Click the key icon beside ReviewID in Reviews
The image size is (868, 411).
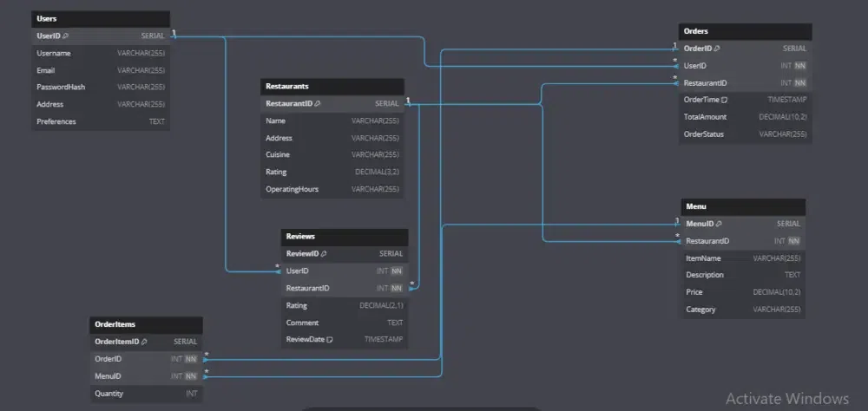[324, 254]
